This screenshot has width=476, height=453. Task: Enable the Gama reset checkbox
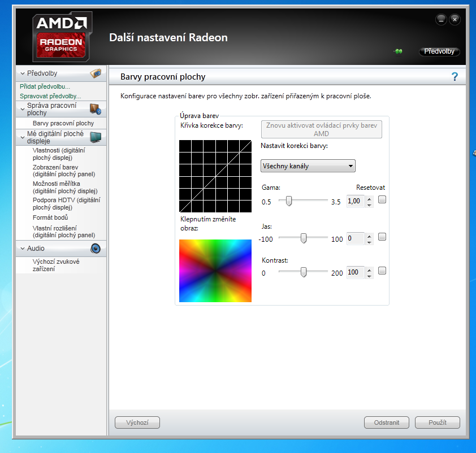tap(382, 199)
